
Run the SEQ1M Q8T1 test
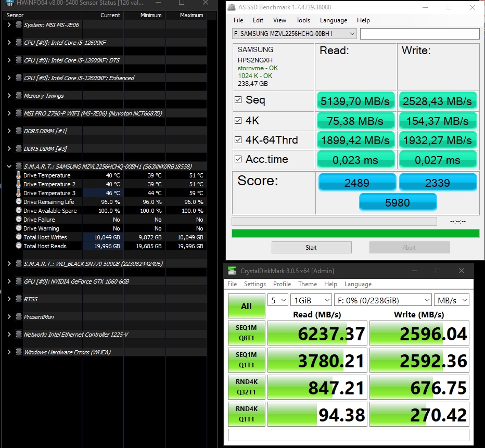[247, 332]
